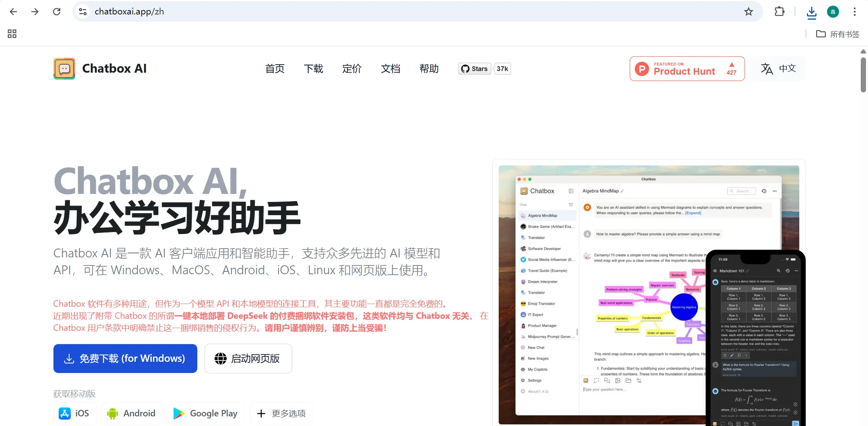Open the apps grid icon in bookmarks bar

point(12,34)
